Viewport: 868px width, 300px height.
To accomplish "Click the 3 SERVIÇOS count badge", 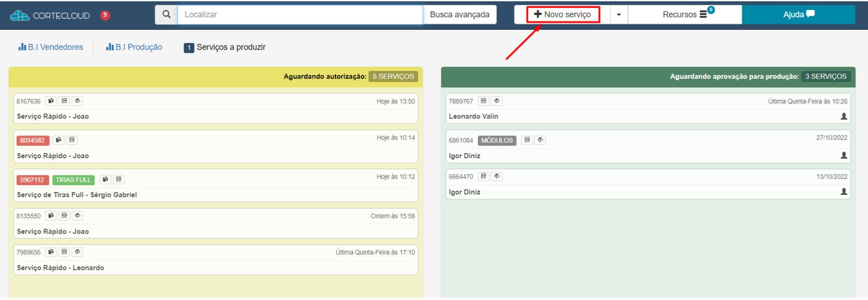I will click(826, 76).
